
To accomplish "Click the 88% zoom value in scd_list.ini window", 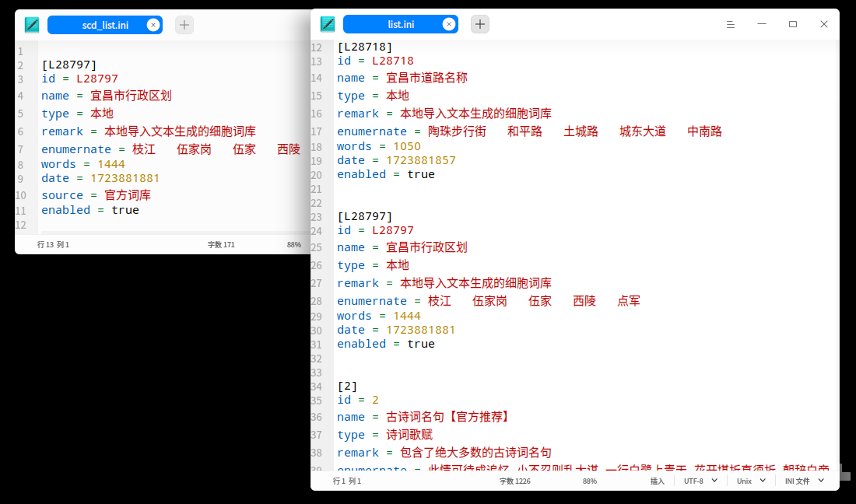I will tap(293, 244).
